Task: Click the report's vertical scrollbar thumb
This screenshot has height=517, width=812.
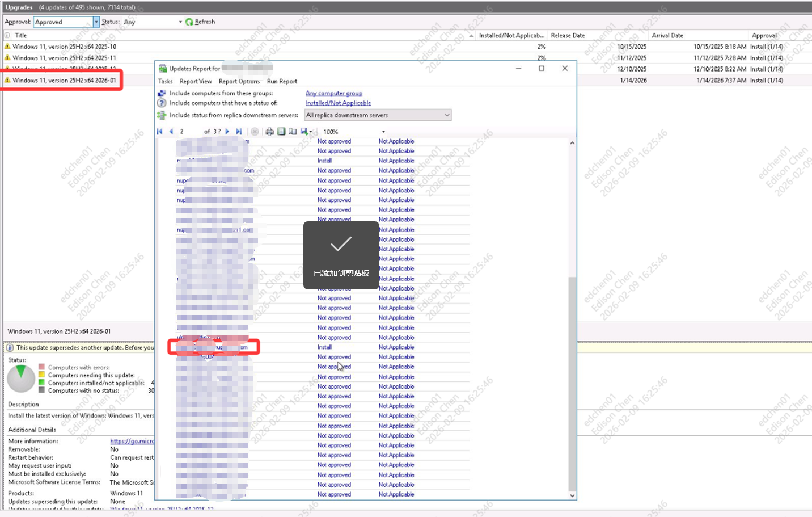Action: (x=572, y=384)
